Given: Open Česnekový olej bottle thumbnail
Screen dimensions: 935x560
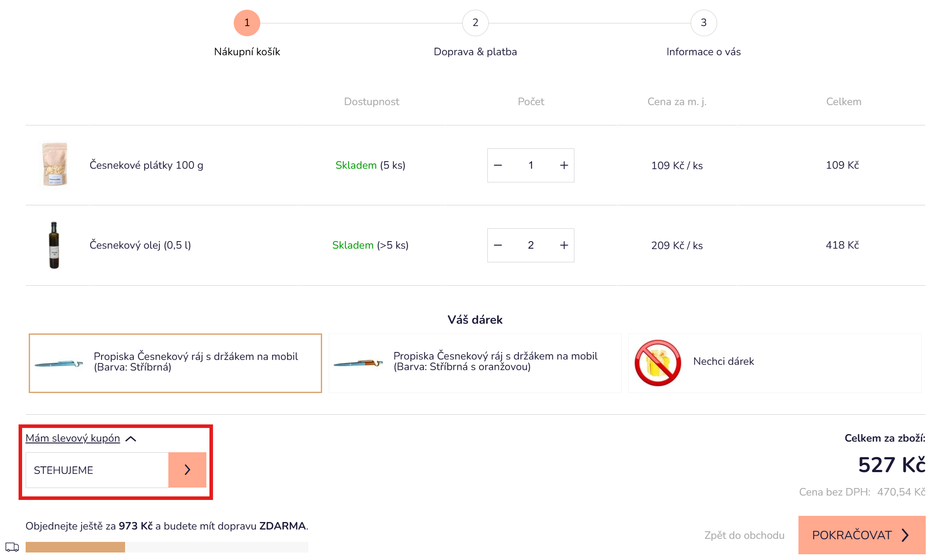Looking at the screenshot, I should click(x=54, y=245).
